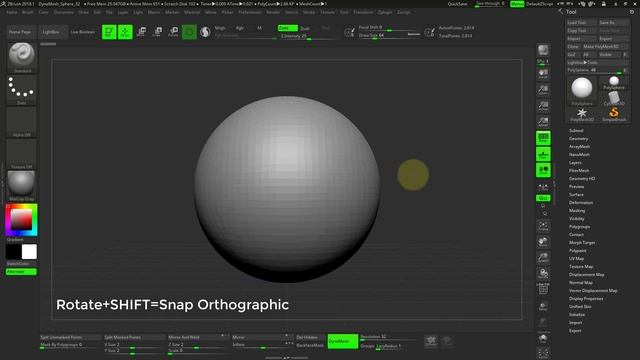Viewport: 640px width, 360px height.
Task: Click the Frame icon in right shelf
Action: [x=543, y=226]
